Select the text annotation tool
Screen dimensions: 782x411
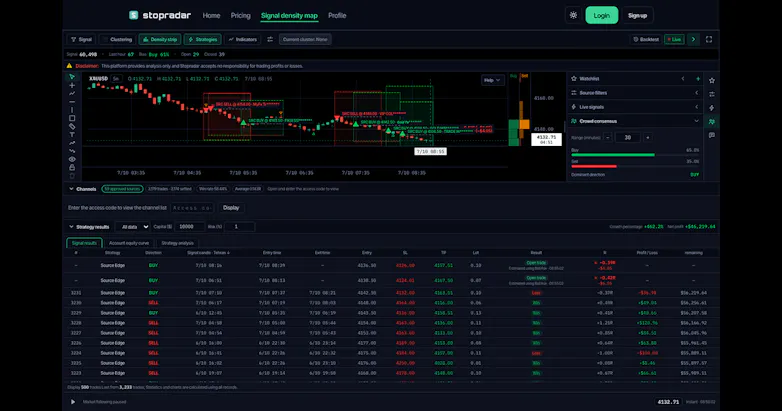(x=72, y=135)
